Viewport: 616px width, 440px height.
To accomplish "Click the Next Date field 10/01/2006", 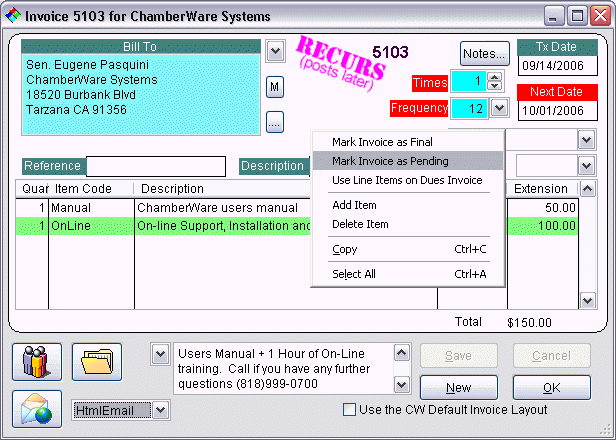I will 557,111.
